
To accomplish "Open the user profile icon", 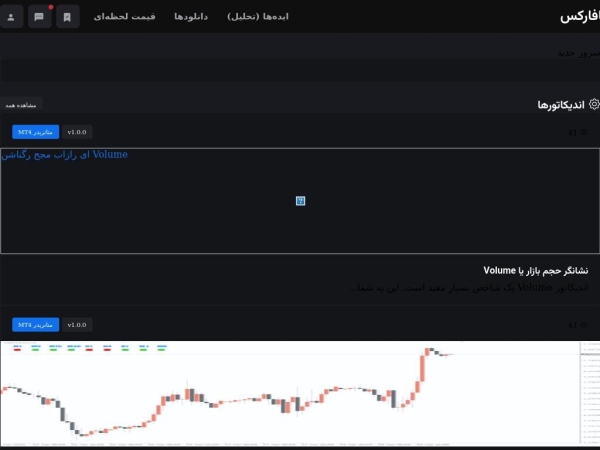I will coord(11,17).
